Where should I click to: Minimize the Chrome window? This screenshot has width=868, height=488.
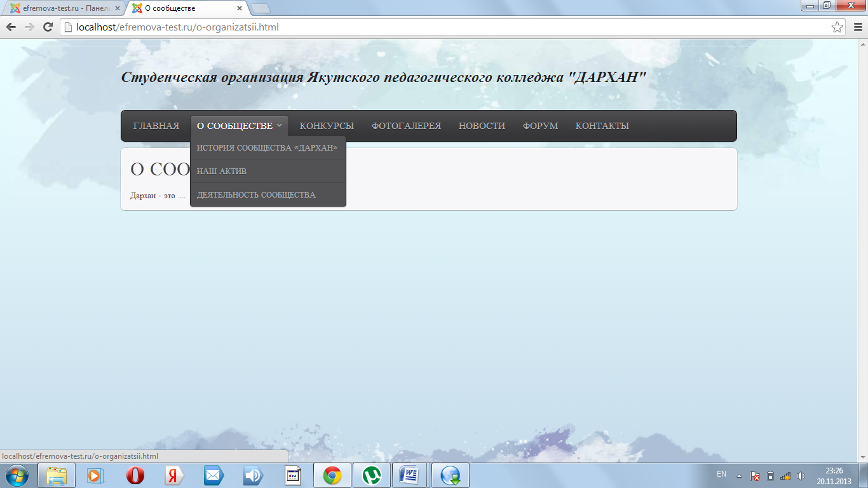pyautogui.click(x=810, y=6)
